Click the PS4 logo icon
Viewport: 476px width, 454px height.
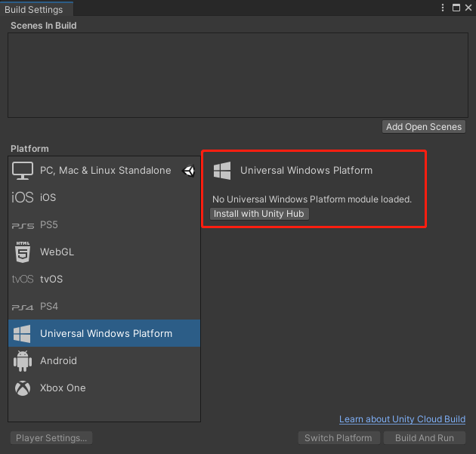(x=23, y=307)
